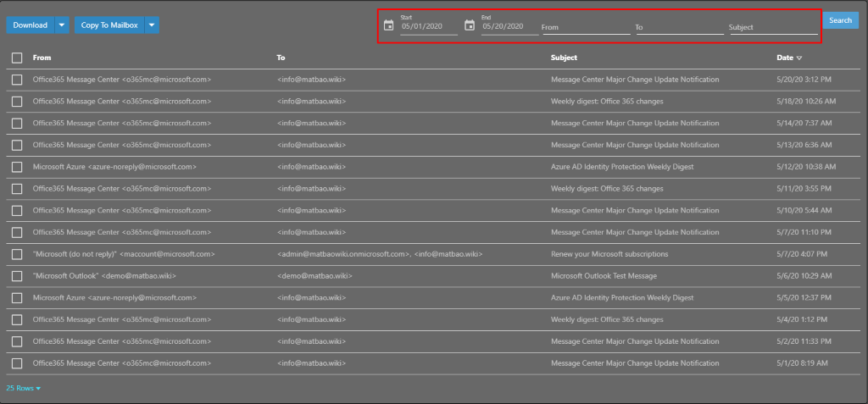Open the 25 Rows page size selector
This screenshot has width=868, height=404.
pyautogui.click(x=24, y=388)
